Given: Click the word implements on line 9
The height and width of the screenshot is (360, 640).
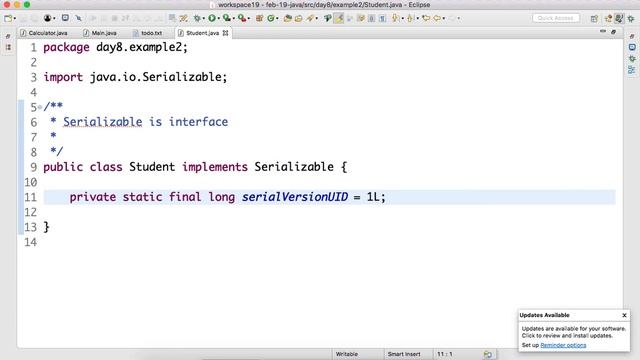Looking at the screenshot, I should (x=215, y=167).
